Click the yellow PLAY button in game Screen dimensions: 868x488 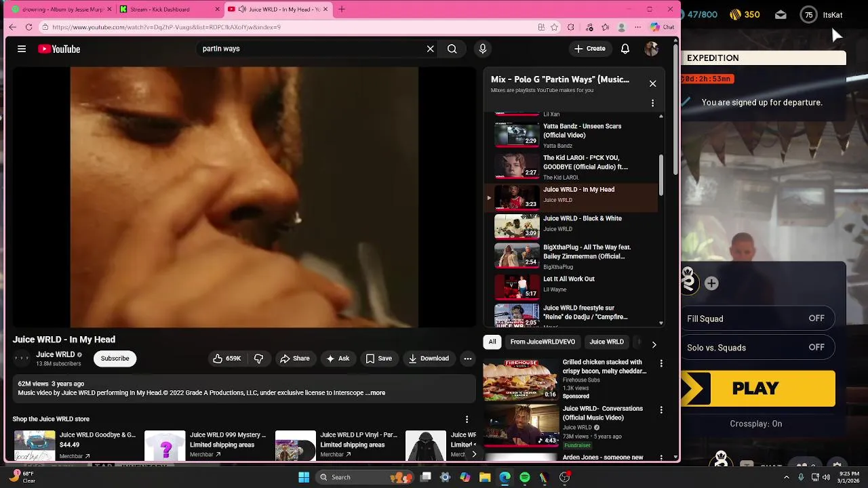pos(758,388)
